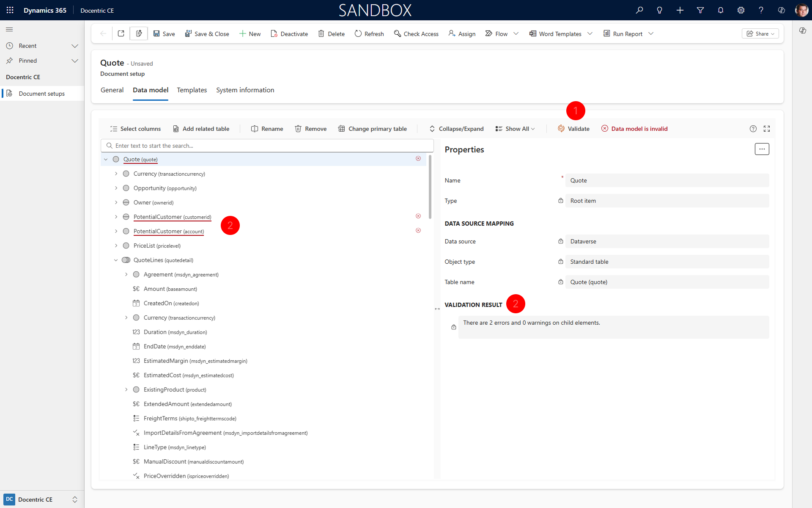Open the user profile avatar
The width and height of the screenshot is (812, 508).
click(x=801, y=10)
